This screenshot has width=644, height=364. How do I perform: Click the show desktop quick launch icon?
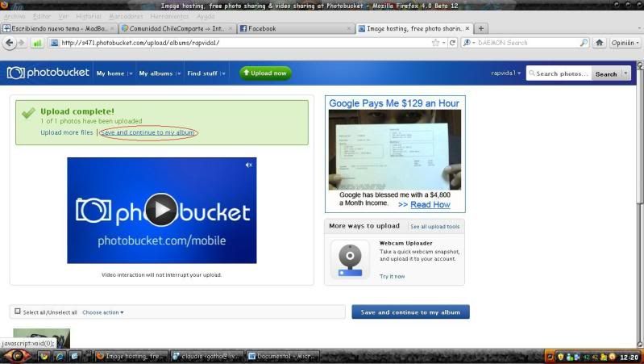[x=74, y=356]
